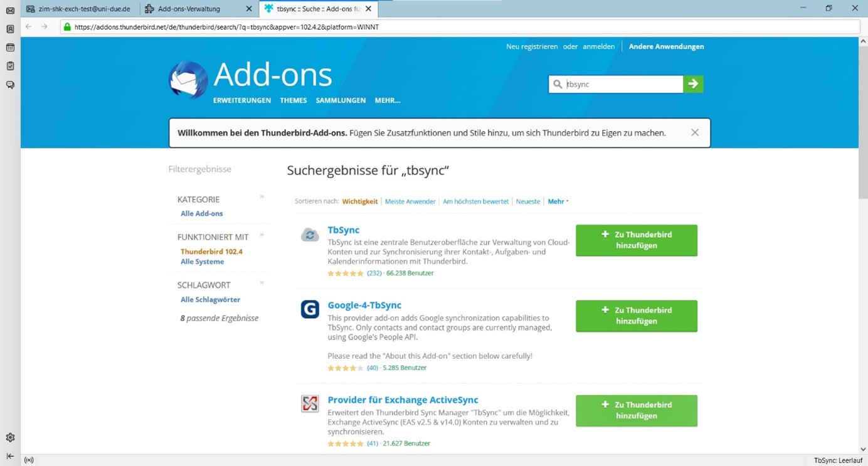Open the Chat sidebar icon
This screenshot has width=868, height=466.
10,85
